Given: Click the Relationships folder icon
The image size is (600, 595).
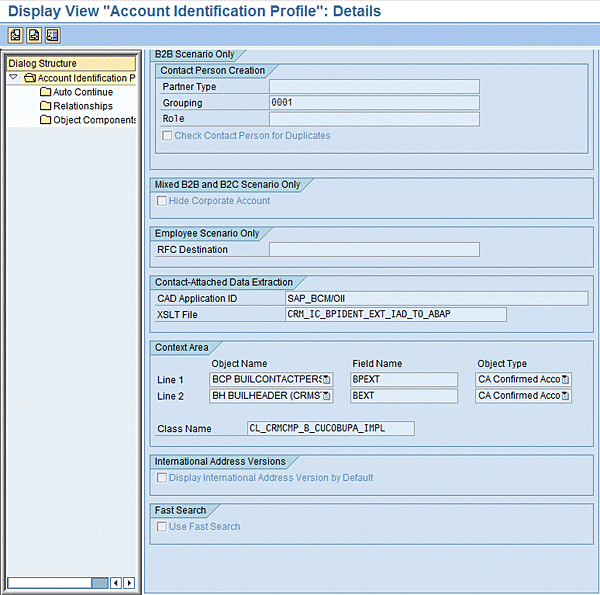Looking at the screenshot, I should click(x=45, y=106).
